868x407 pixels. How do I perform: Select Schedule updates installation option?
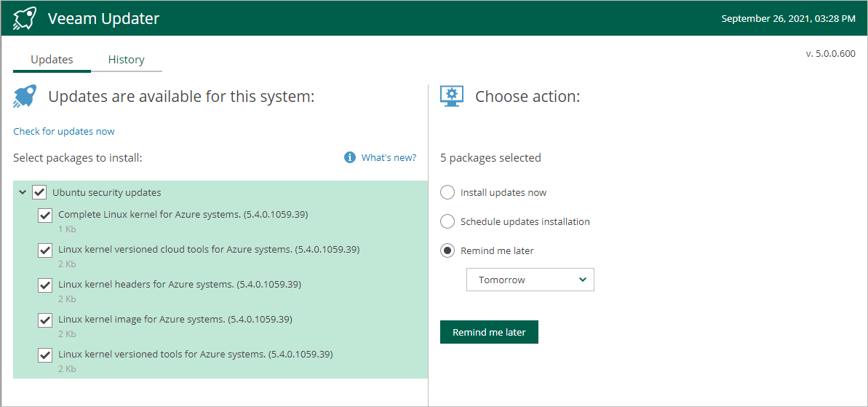point(447,221)
